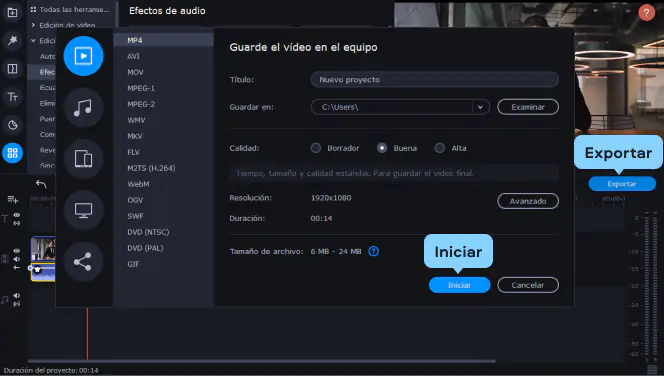This screenshot has height=376, width=664.
Task: Click the video track arrow link icon
Action: pos(17,268)
